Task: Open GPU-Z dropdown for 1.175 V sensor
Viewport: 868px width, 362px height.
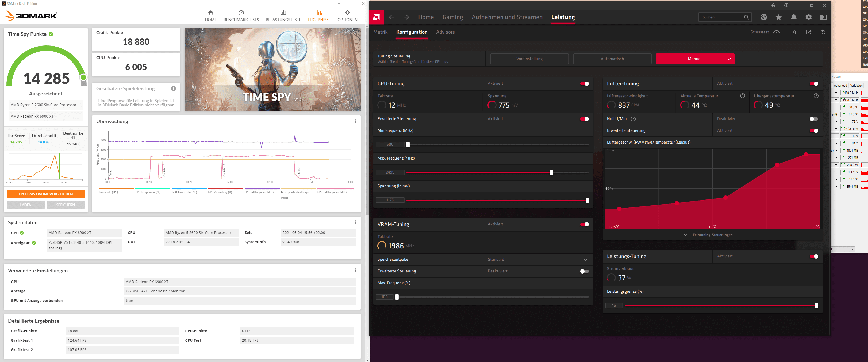Action: [x=836, y=172]
